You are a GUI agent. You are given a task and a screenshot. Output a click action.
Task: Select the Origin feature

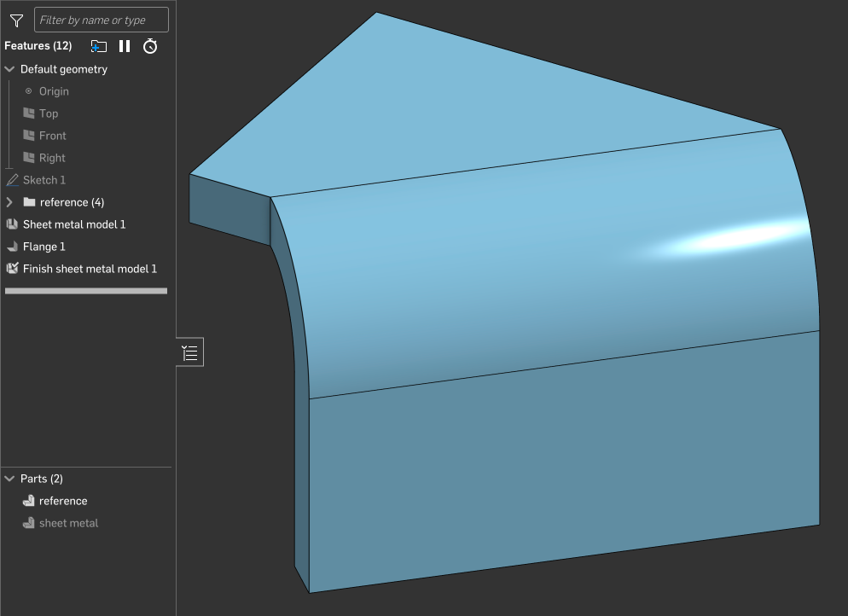pos(54,91)
